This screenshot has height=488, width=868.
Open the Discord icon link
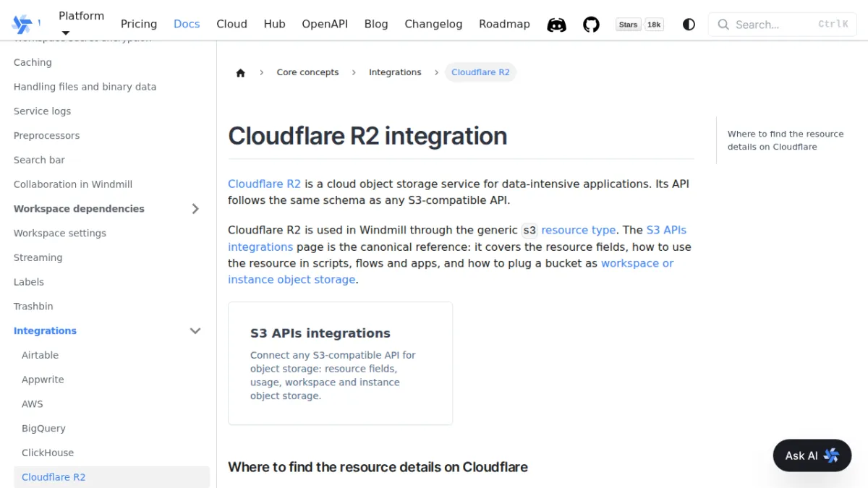click(557, 25)
